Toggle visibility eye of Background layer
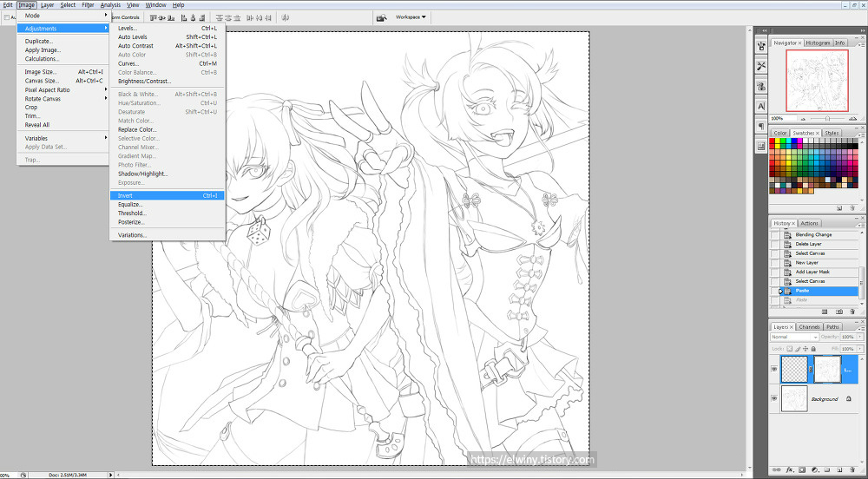The height and width of the screenshot is (479, 868). pyautogui.click(x=774, y=398)
